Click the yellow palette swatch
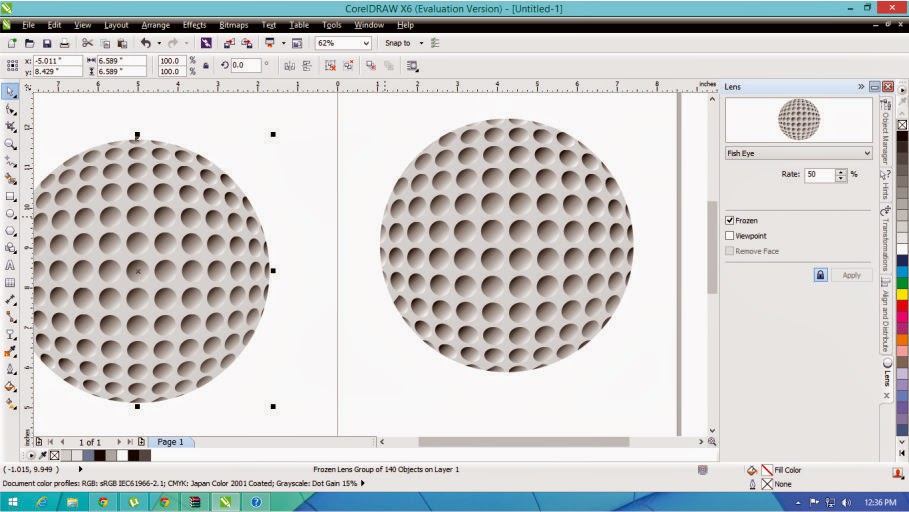Image resolution: width=909 pixels, height=512 pixels. (902, 295)
